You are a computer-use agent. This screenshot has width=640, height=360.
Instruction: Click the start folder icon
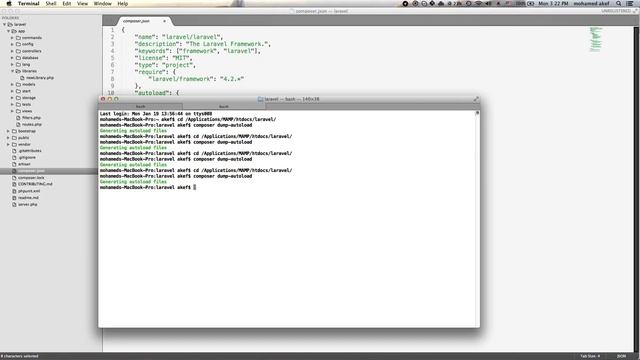tap(18, 91)
